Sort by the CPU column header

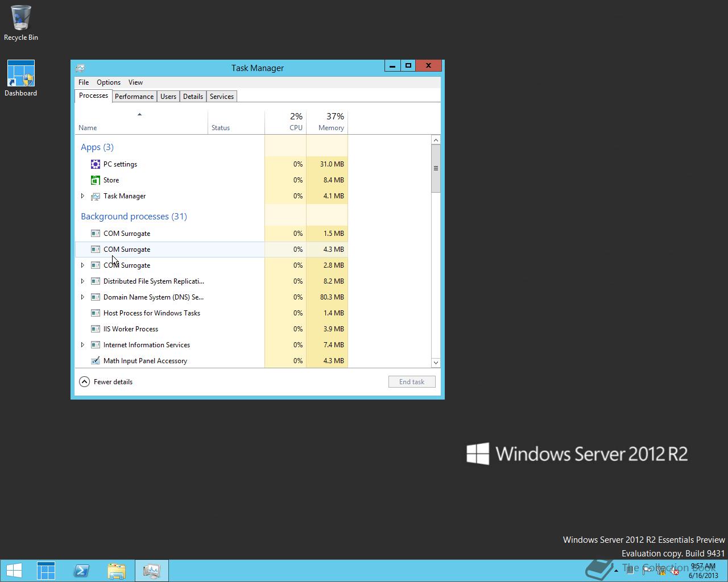[286, 122]
